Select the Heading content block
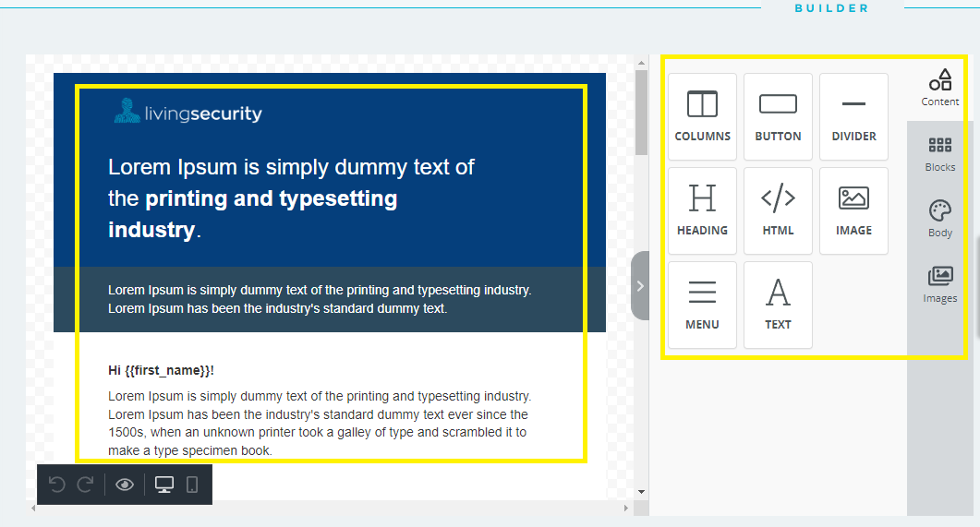Viewport: 980px width, 527px height. click(702, 210)
